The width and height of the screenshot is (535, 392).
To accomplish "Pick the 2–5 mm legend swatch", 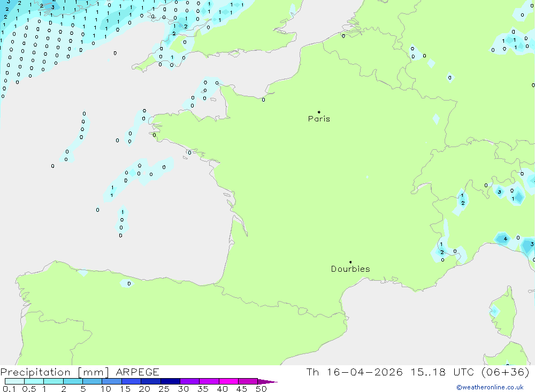I will click(x=73, y=381).
